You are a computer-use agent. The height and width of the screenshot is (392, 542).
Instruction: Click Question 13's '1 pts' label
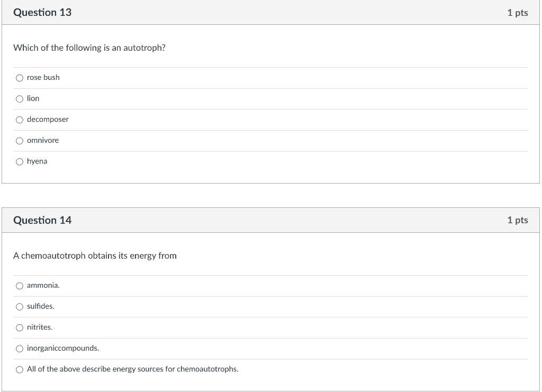pyautogui.click(x=517, y=13)
